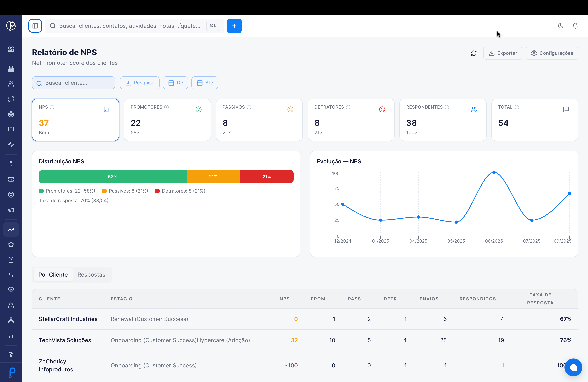Open the book icon in sidebar
Viewport: 588px width, 382px height.
[x=11, y=129]
